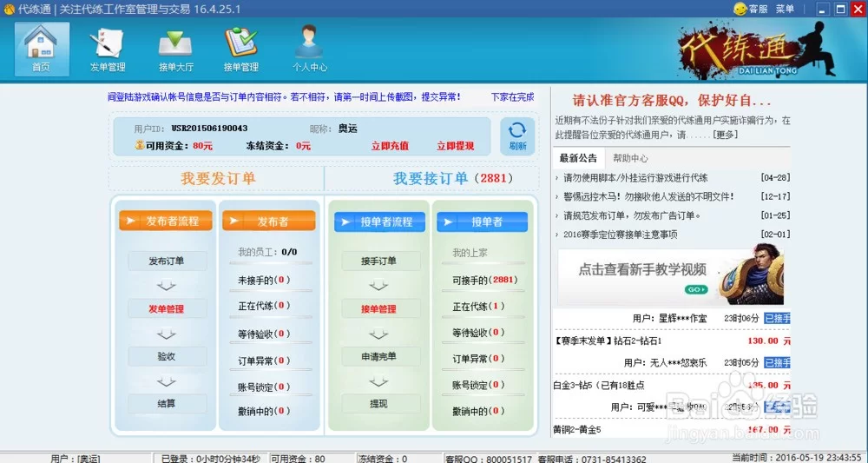Contact 客服 via smiley icon
Screen dimensions: 868x463
[750, 9]
